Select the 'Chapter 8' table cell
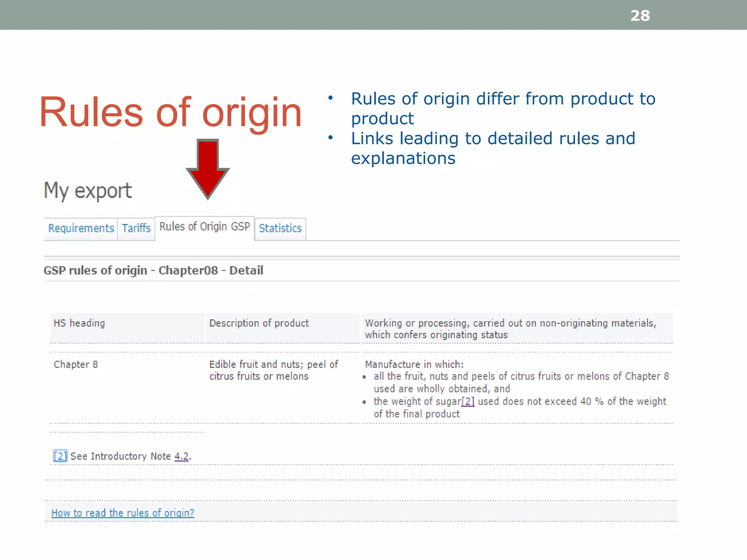747x560 pixels. click(76, 365)
